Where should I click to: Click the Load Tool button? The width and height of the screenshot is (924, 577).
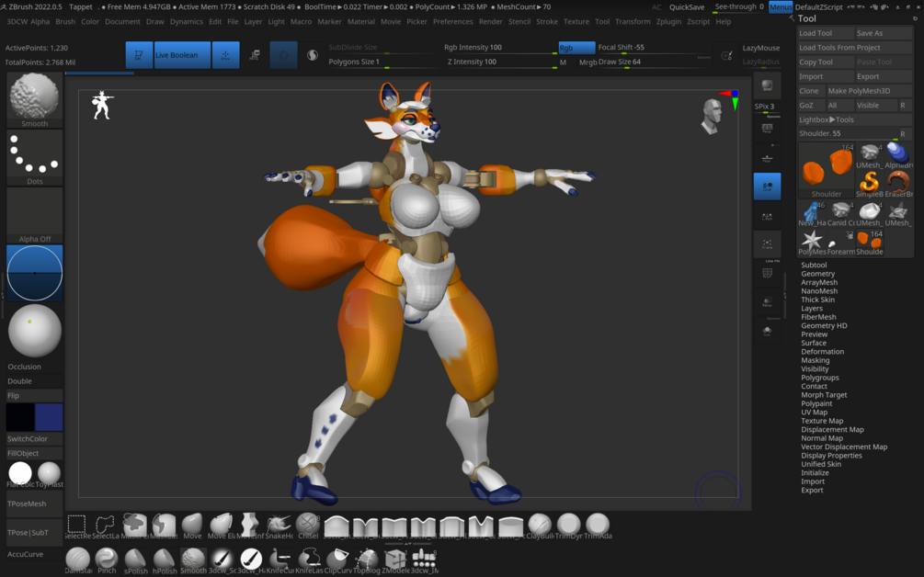click(826, 33)
